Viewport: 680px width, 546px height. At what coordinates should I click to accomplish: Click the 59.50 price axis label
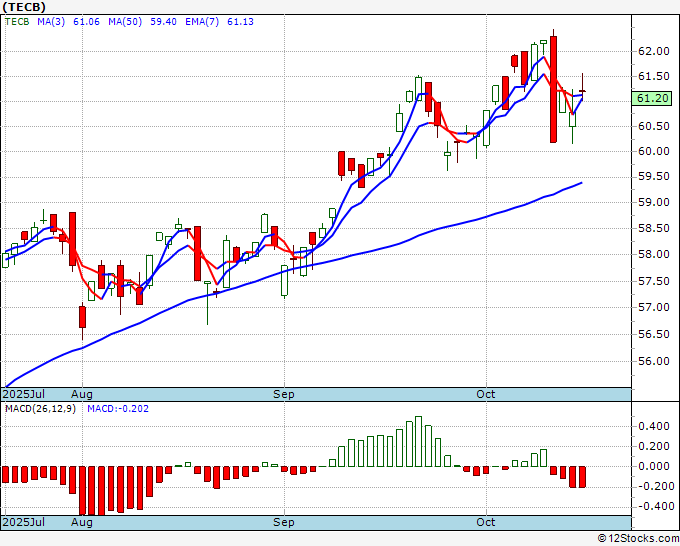[654, 177]
